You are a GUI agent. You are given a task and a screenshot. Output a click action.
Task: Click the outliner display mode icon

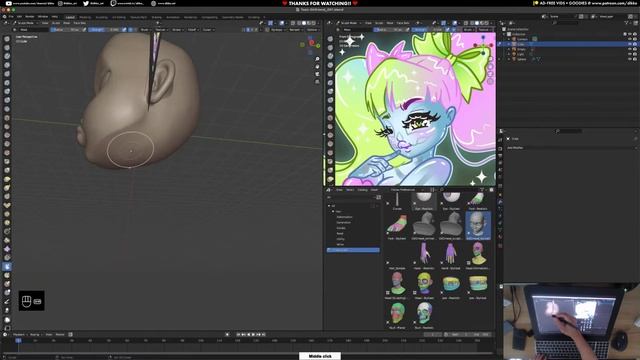click(512, 23)
